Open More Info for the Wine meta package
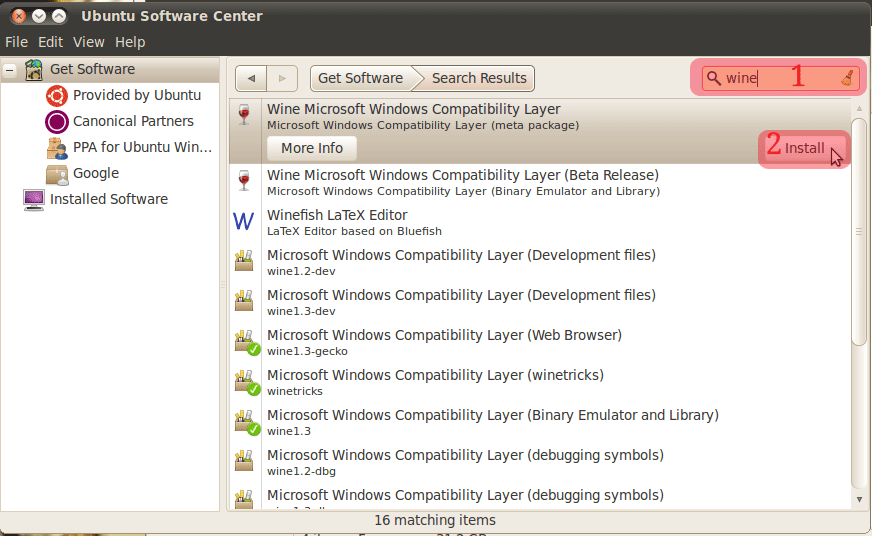The height and width of the screenshot is (536, 872). pos(312,148)
